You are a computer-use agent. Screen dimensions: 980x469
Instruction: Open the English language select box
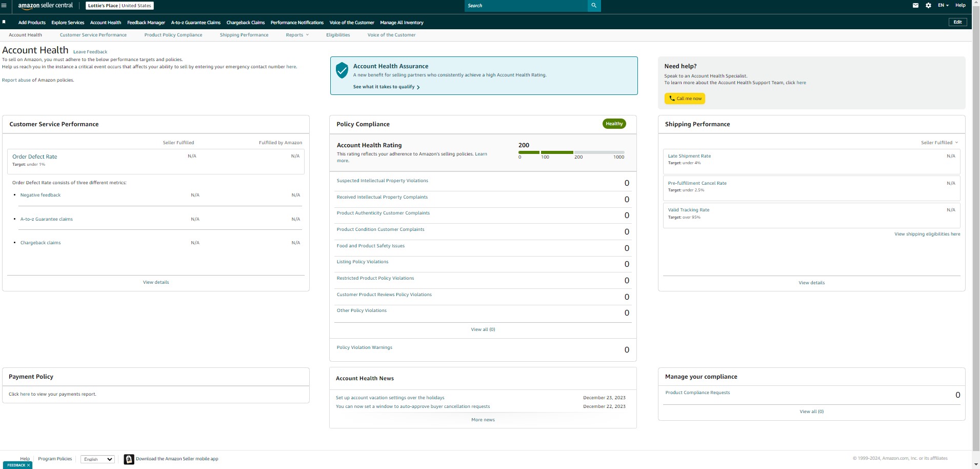pyautogui.click(x=97, y=459)
